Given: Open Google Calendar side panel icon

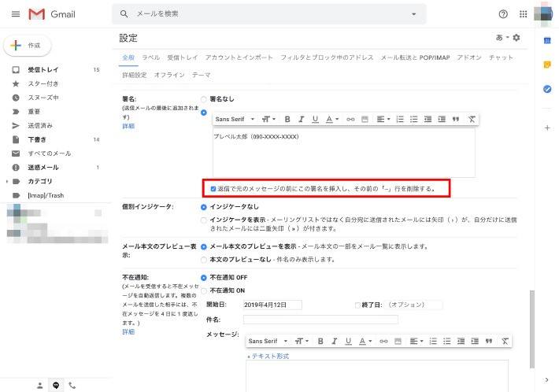Looking at the screenshot, I should (x=547, y=41).
